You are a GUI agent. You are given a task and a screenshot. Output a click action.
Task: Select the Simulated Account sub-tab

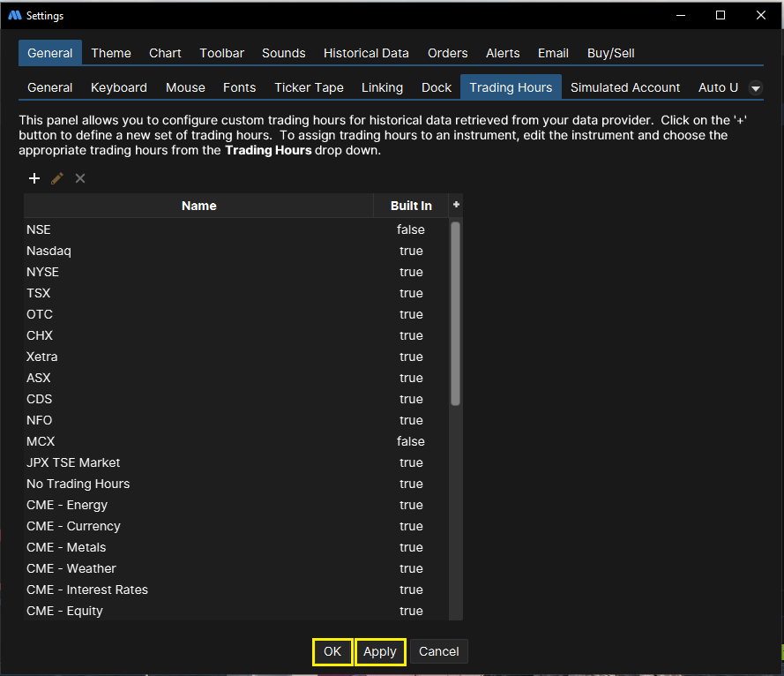624,87
